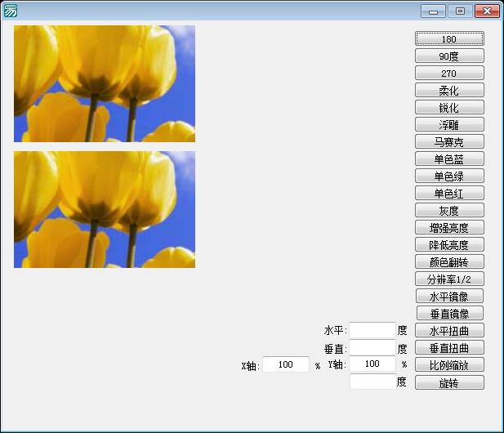
Task: Apply the 柔化 soften filter
Action: point(449,91)
